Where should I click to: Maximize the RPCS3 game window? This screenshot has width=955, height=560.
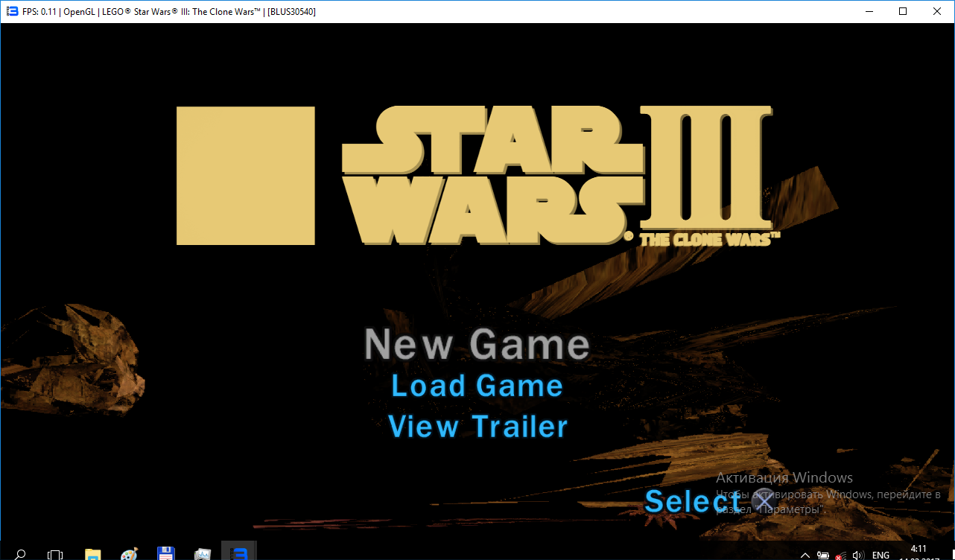(903, 11)
